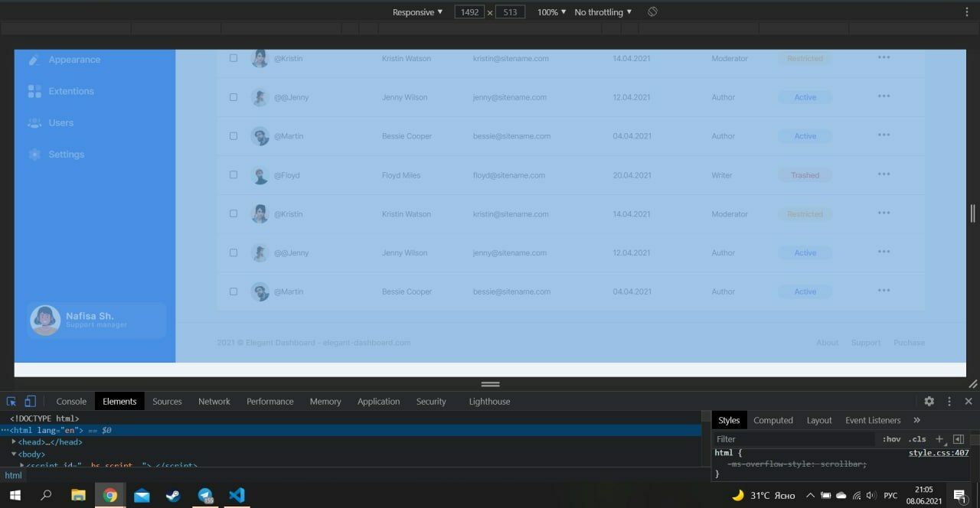This screenshot has height=508, width=980.
Task: Open the Layout tab in styles pane
Action: click(x=819, y=420)
